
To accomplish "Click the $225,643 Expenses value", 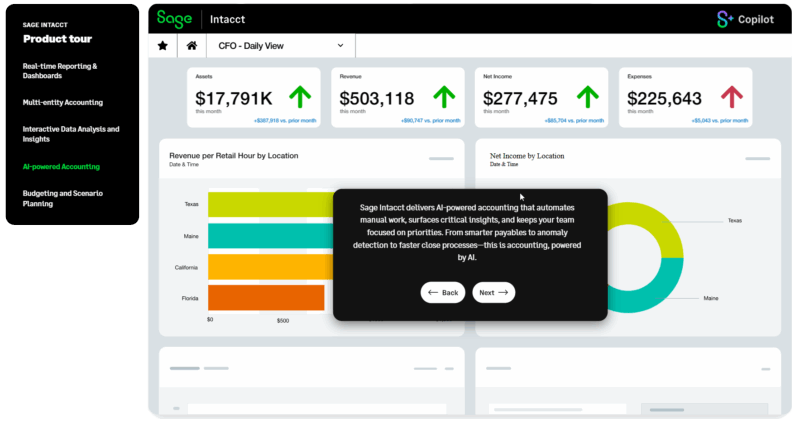I will (x=664, y=98).
